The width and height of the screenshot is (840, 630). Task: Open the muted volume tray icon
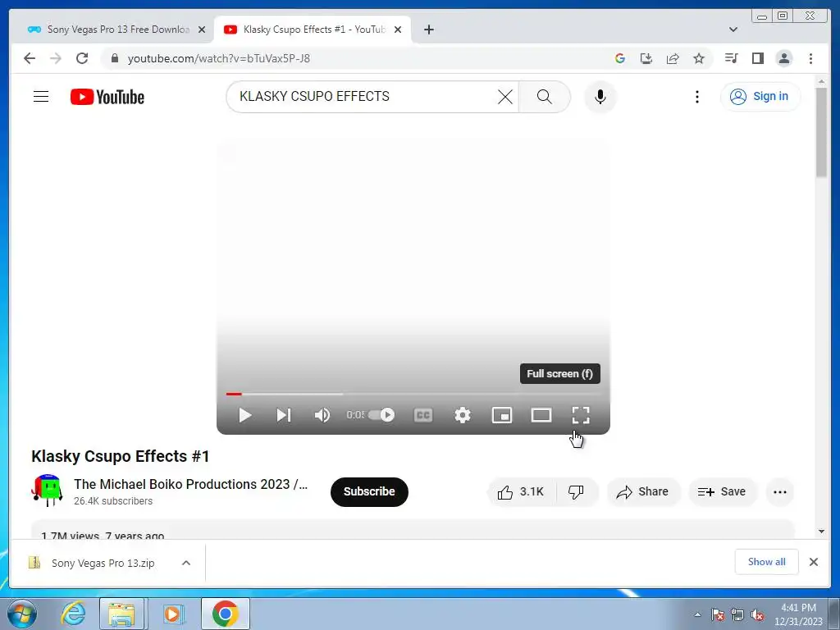point(757,615)
